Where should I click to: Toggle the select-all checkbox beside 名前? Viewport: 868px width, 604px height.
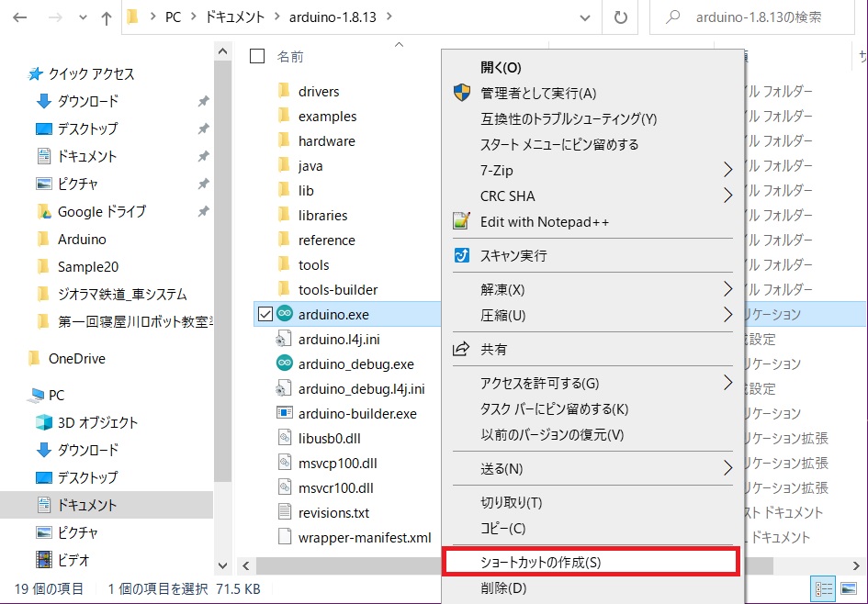click(x=257, y=56)
